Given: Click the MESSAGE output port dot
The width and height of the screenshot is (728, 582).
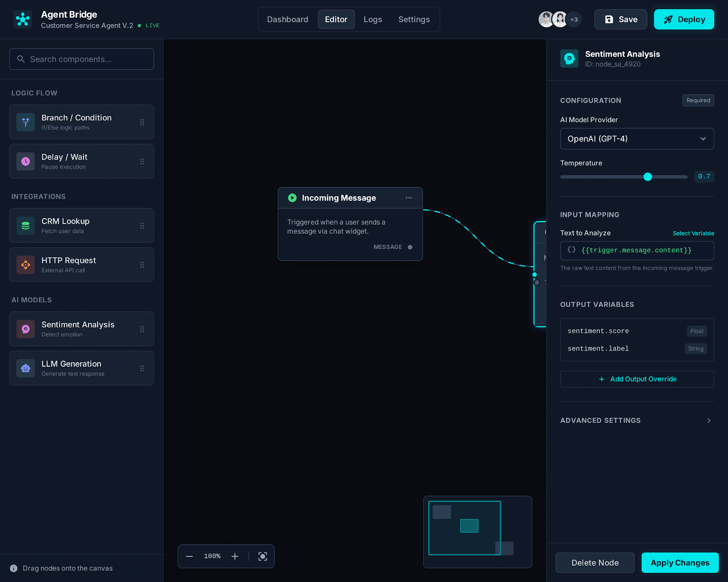Looking at the screenshot, I should click(410, 247).
